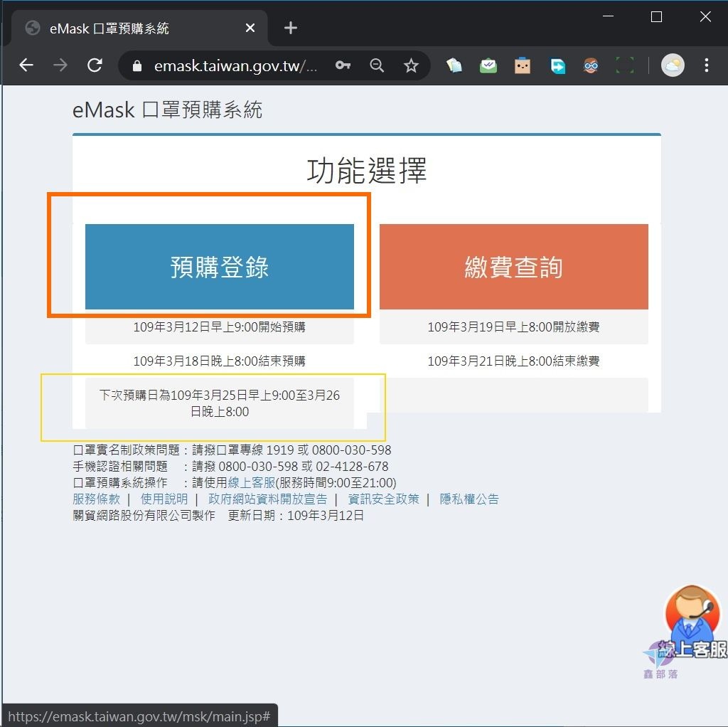Viewport: 728px width, 727px height.
Task: Select the eMask 口罩預購系統 tab
Action: click(x=139, y=28)
